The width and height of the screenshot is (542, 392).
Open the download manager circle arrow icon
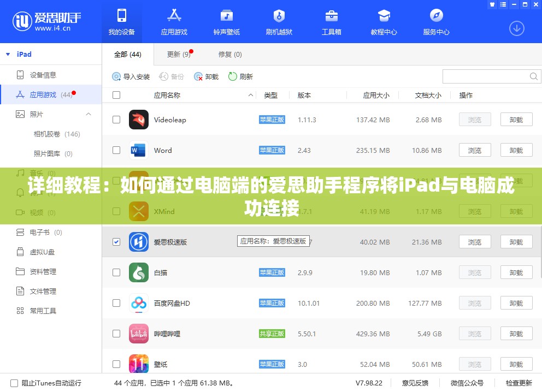pyautogui.click(x=517, y=28)
